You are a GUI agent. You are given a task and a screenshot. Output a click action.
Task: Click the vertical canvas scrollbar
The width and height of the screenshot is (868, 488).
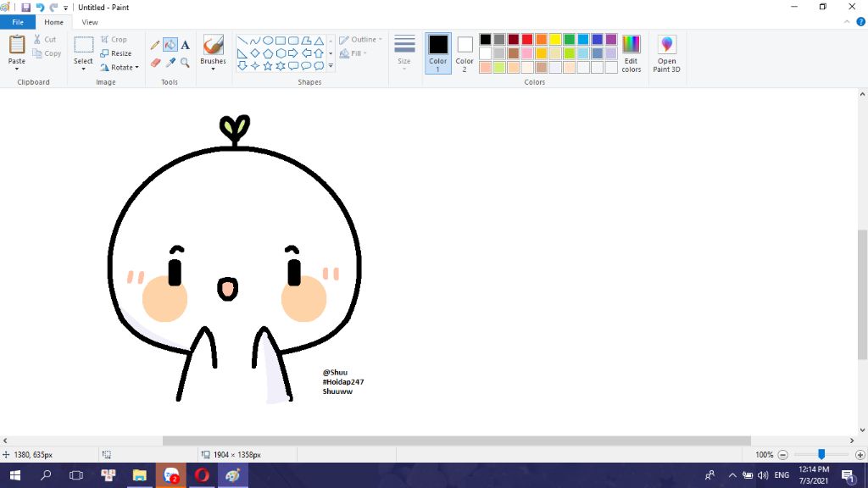862,294
